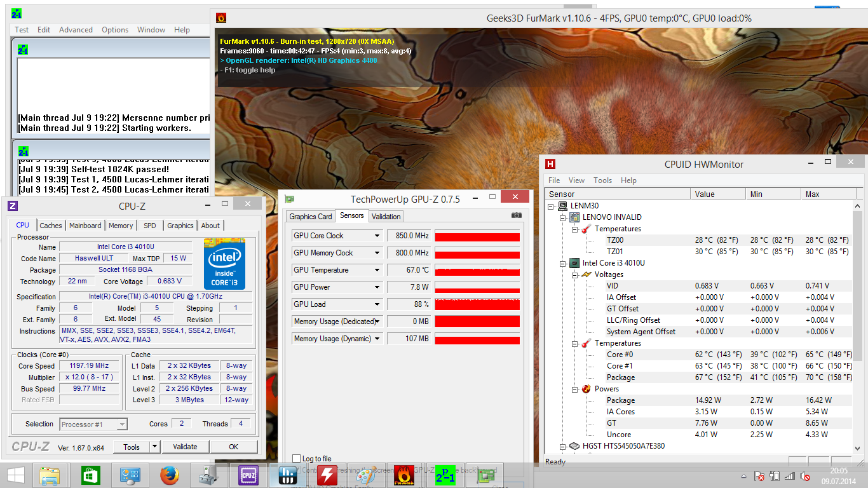The image size is (868, 488).
Task: Click the "1197.19 MHz" Core Speed value
Action: (89, 366)
